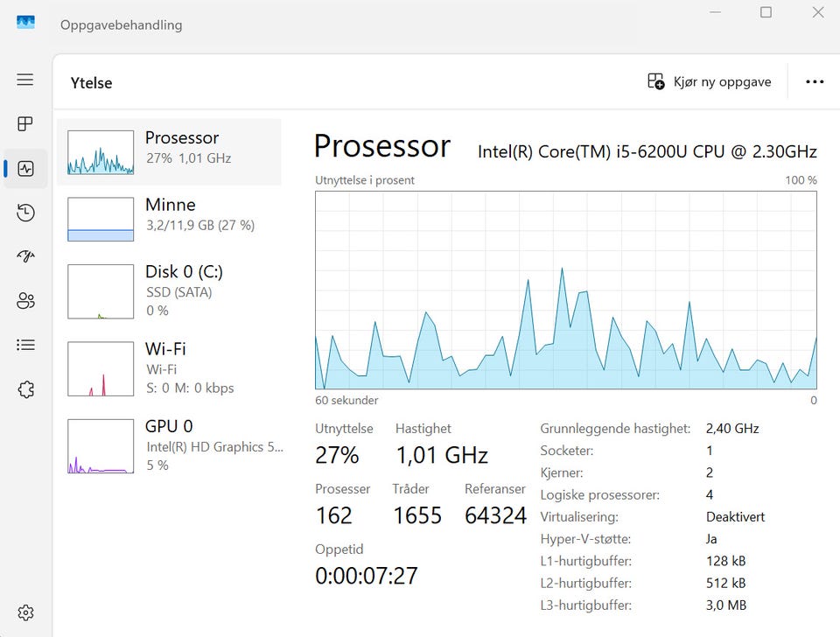The height and width of the screenshot is (637, 840).
Task: Select the Performance (Ytelse) sidebar icon
Action: click(25, 169)
